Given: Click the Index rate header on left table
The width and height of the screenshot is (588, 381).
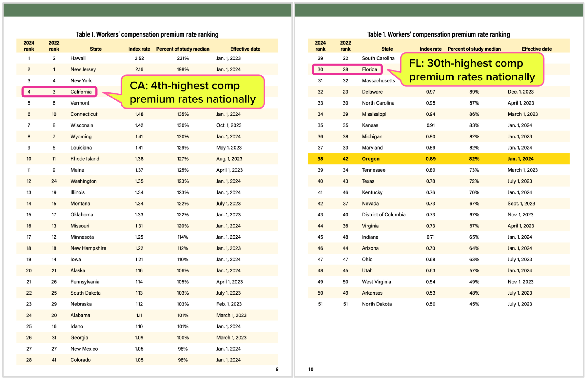Looking at the screenshot, I should [x=139, y=49].
